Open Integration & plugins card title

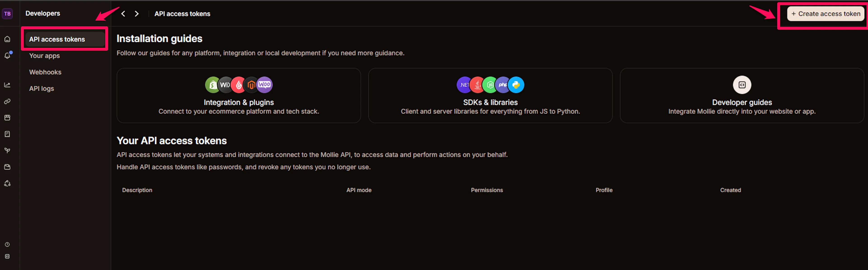click(238, 102)
